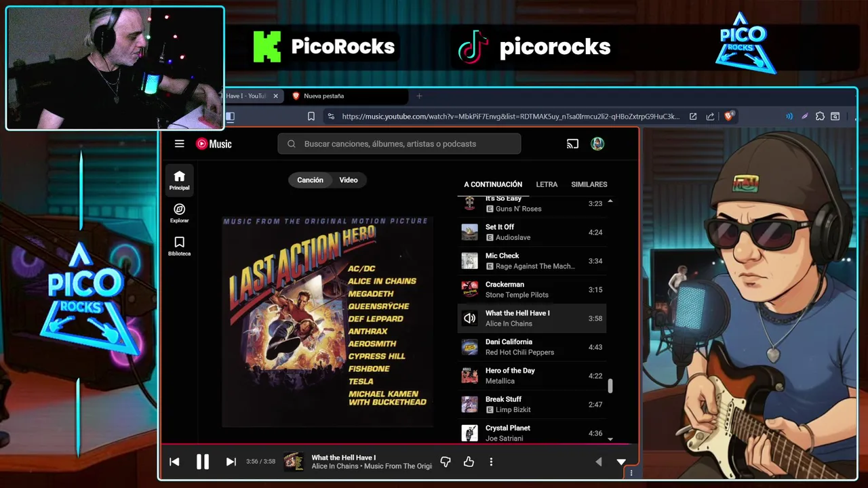Click the left-pointing triangle in player bar
The image size is (868, 488).
pos(598,462)
